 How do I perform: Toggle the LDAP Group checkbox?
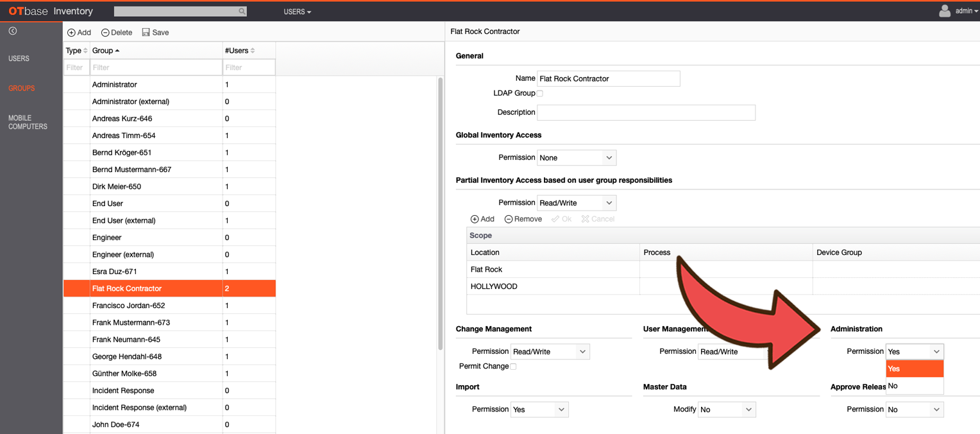(x=540, y=93)
